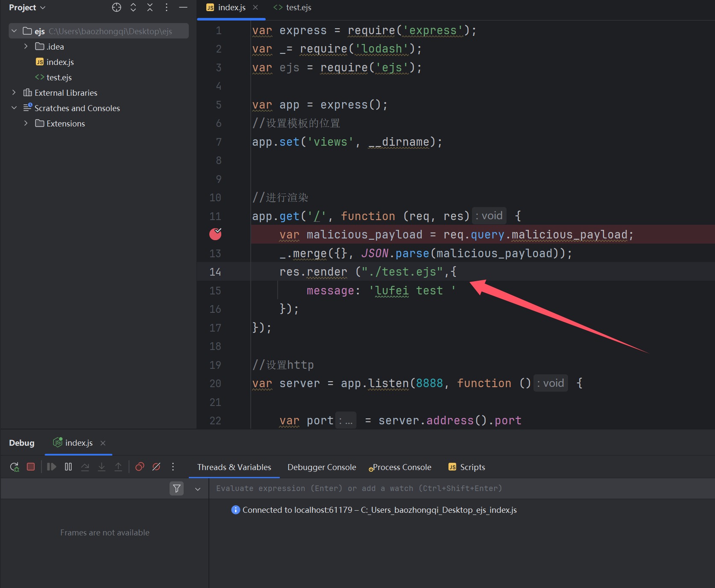The height and width of the screenshot is (588, 715).
Task: Pause the program execution
Action: tap(68, 467)
